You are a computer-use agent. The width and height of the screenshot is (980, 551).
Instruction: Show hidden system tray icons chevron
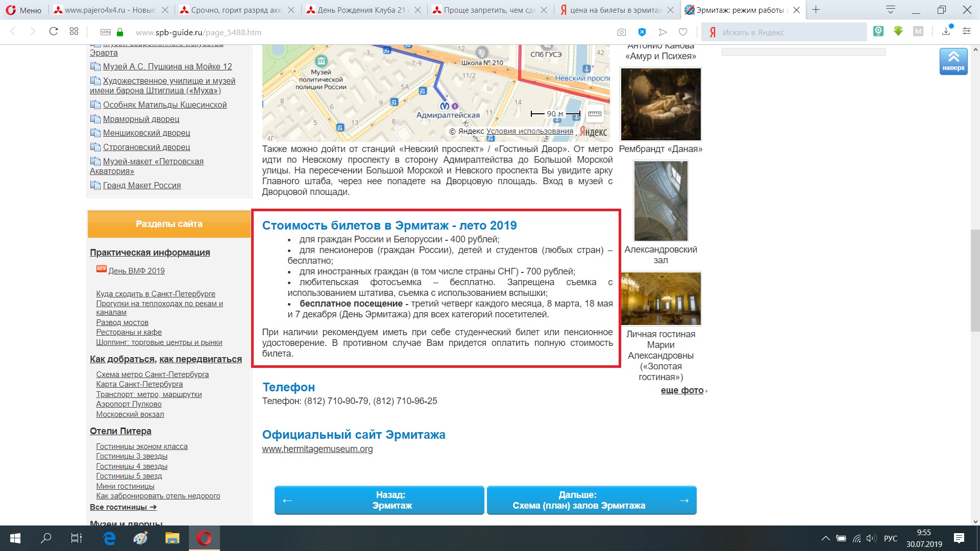(825, 538)
